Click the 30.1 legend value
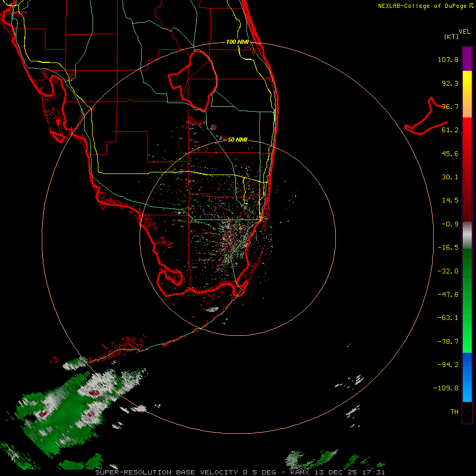This screenshot has height=476, width=476. [x=450, y=177]
